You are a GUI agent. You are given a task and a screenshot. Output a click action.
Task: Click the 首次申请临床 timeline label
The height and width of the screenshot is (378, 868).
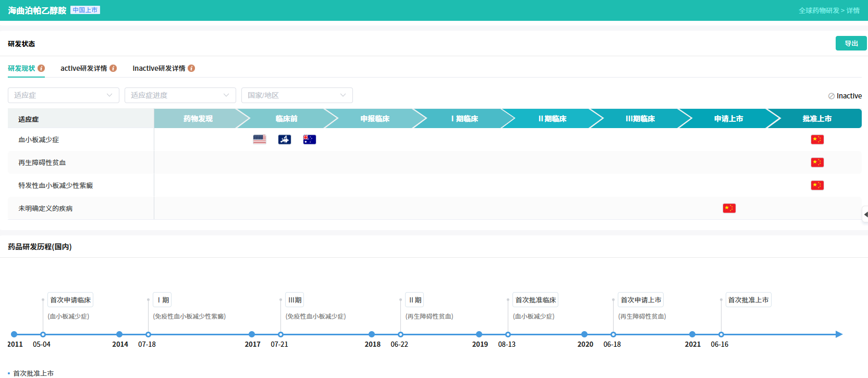(x=70, y=300)
